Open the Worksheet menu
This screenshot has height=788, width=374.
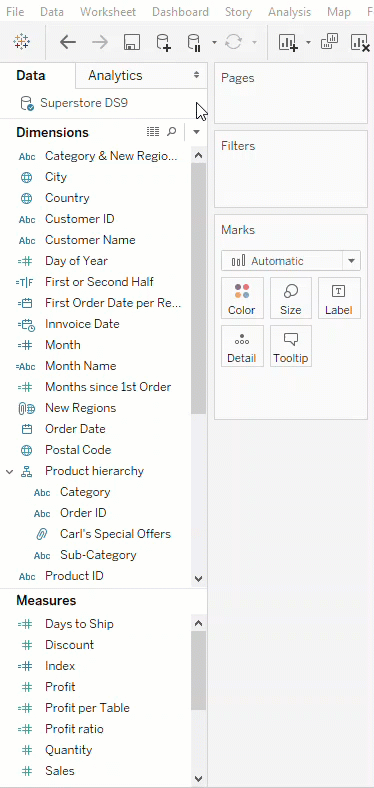pyautogui.click(x=108, y=12)
